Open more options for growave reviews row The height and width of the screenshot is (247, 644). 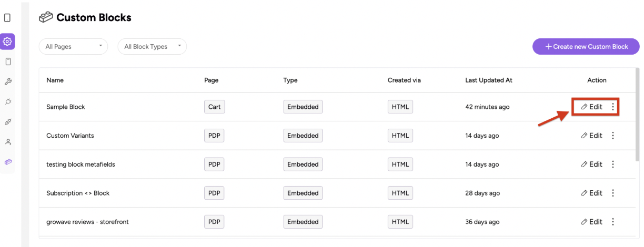pyautogui.click(x=613, y=222)
